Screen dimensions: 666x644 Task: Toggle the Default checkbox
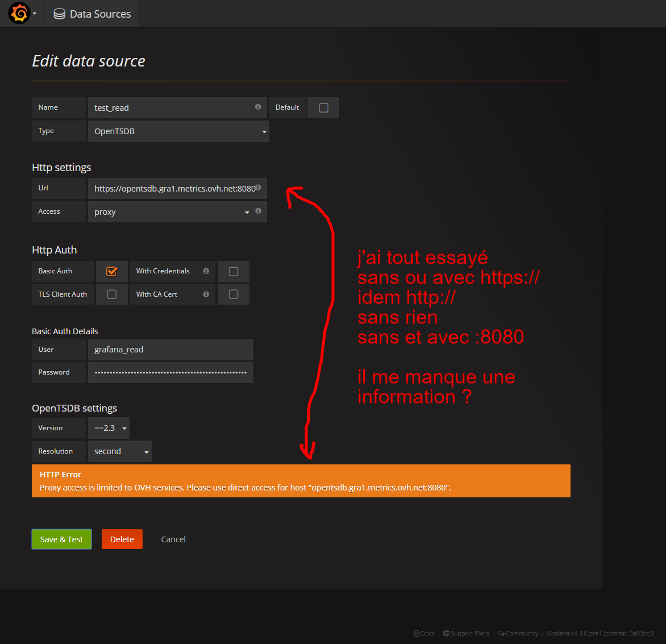[323, 108]
